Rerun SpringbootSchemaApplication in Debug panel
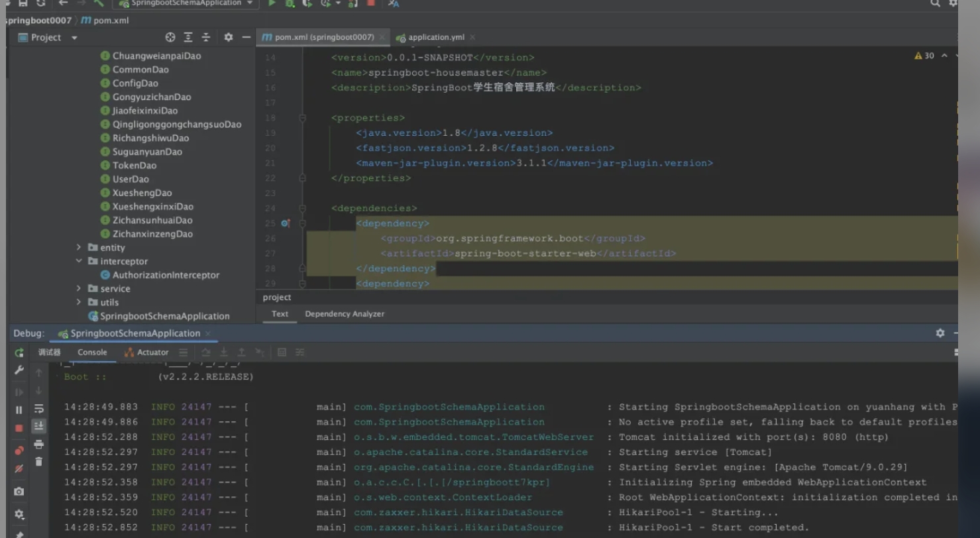The height and width of the screenshot is (538, 980). [19, 352]
